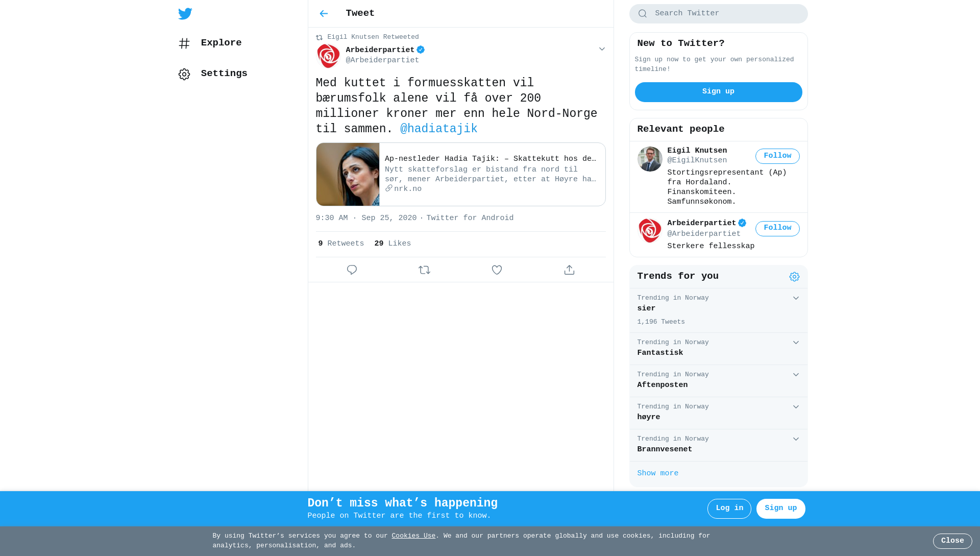
Task: Expand options for the 'sier' trend
Action: pos(796,298)
